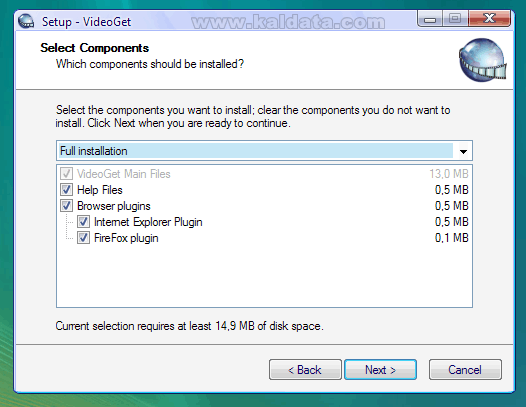Disable the FireFox plugin checkbox

click(x=83, y=238)
